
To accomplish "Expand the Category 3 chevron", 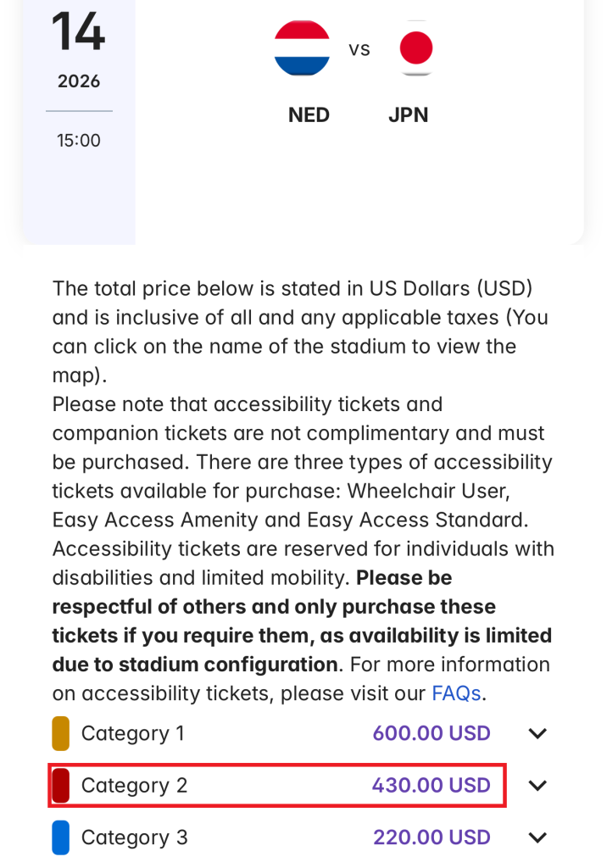I will point(537,838).
